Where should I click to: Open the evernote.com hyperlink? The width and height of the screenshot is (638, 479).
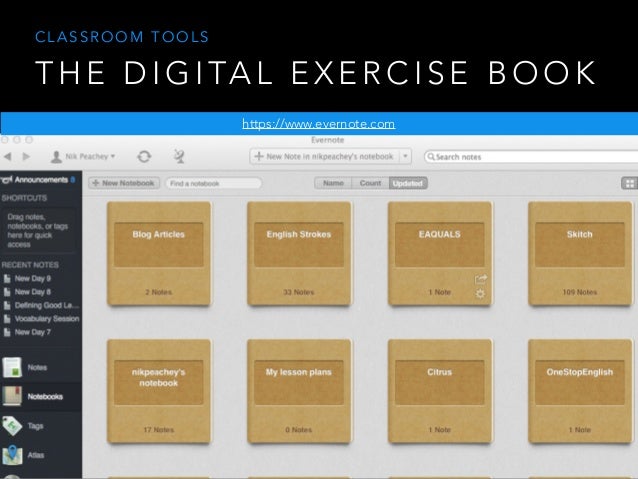(x=318, y=124)
